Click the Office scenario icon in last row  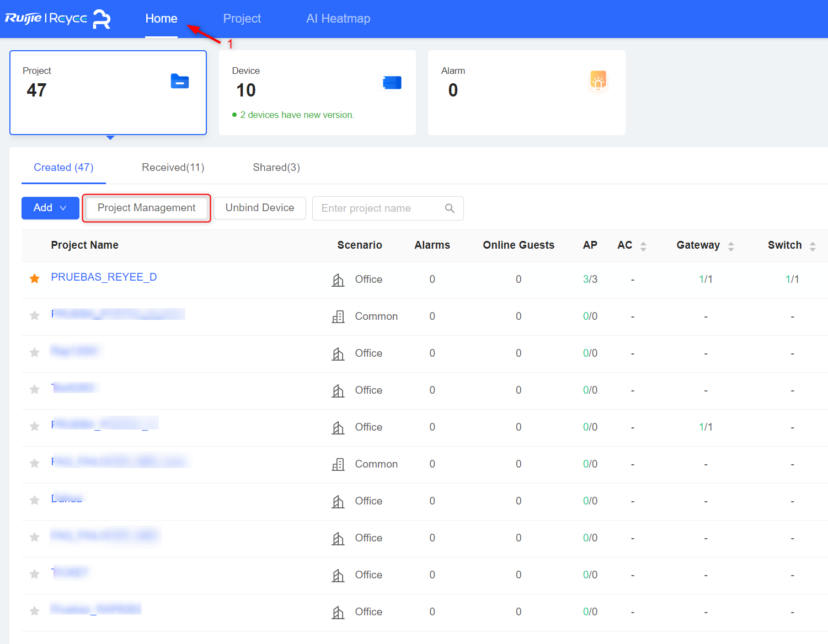pyautogui.click(x=338, y=612)
